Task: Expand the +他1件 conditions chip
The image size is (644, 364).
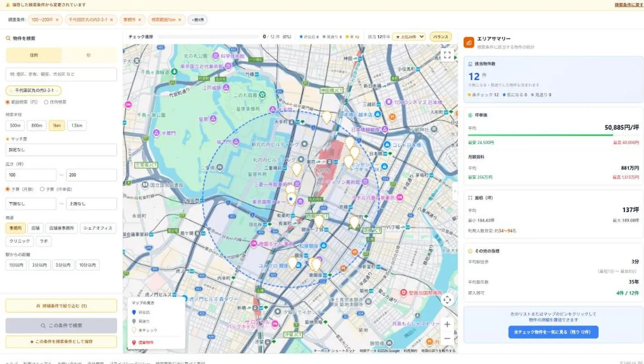Action: [198, 20]
